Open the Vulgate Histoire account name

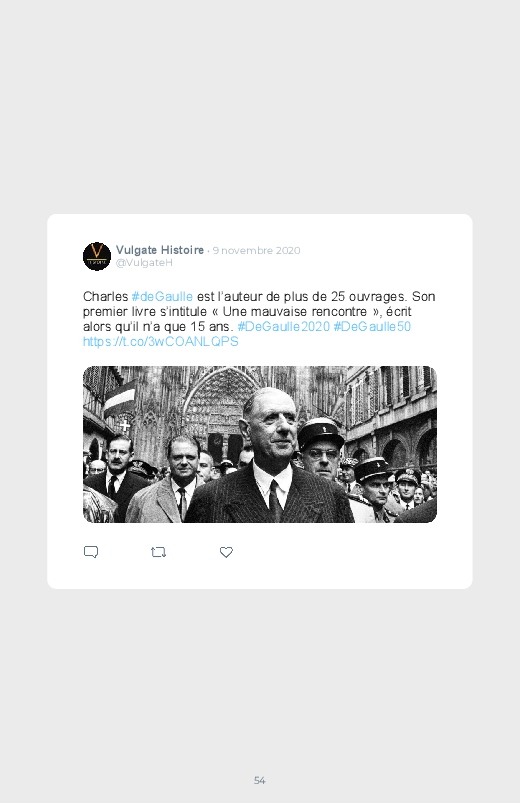(x=160, y=250)
